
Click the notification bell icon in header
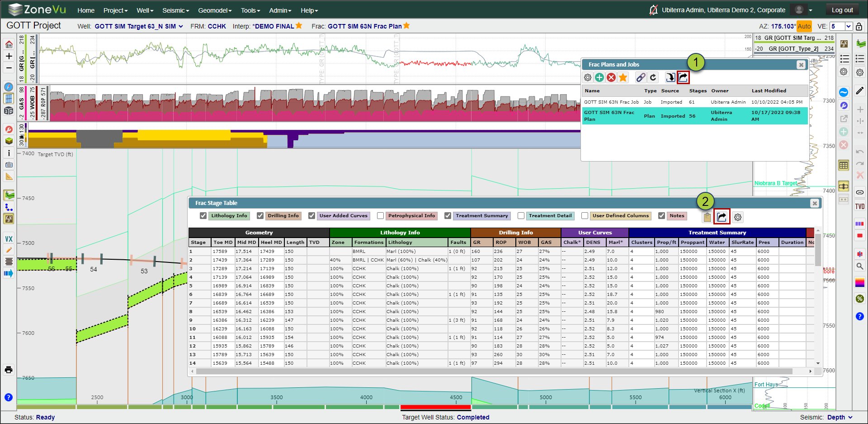(x=653, y=10)
